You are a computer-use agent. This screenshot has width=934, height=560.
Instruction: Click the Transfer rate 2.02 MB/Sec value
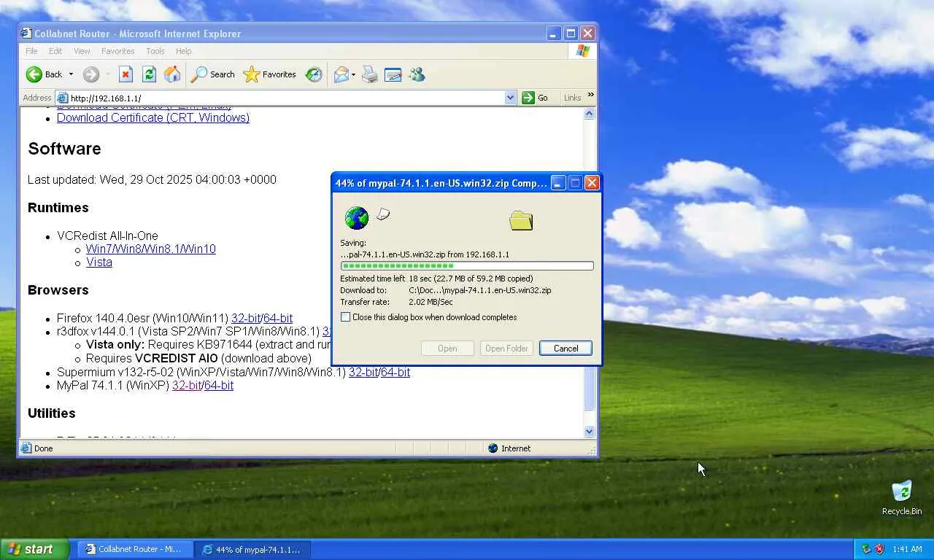click(431, 302)
